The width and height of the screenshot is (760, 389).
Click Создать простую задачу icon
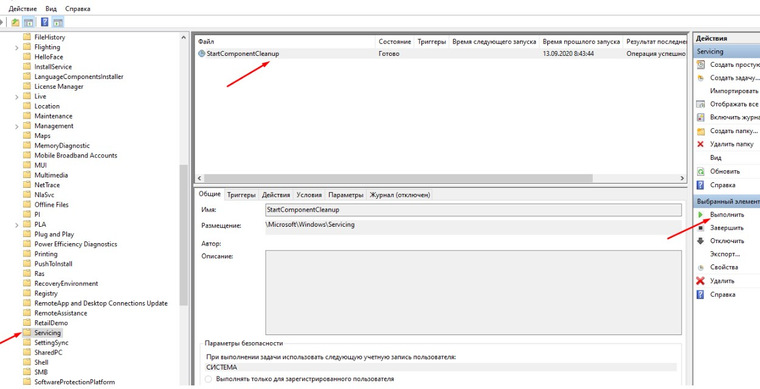[700, 64]
